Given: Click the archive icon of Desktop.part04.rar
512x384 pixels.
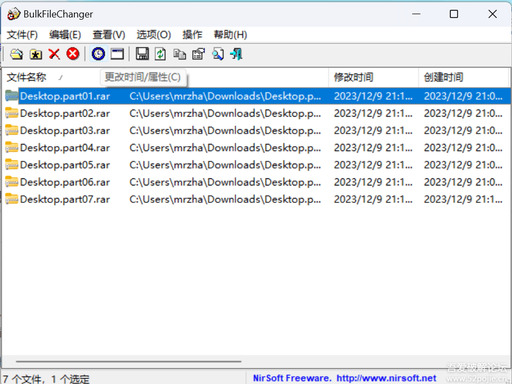Looking at the screenshot, I should [12, 148].
